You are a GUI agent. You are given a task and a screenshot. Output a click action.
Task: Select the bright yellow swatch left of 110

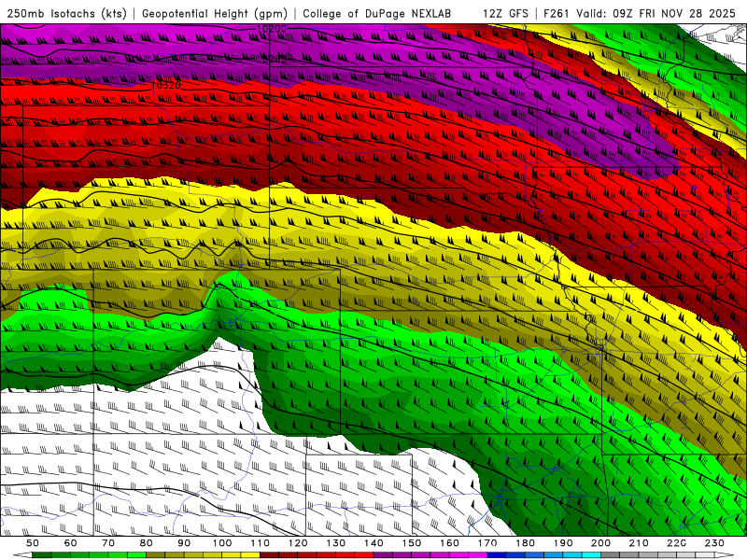(250, 555)
